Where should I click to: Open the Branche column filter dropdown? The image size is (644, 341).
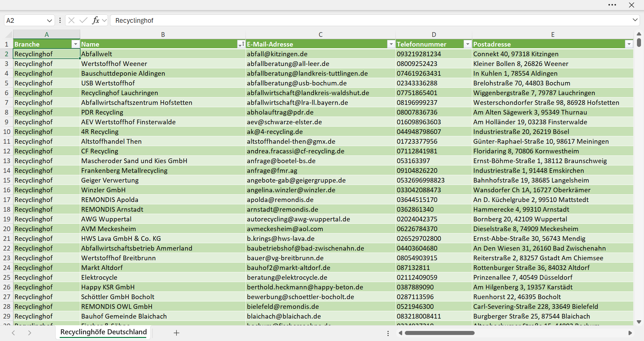[75, 44]
